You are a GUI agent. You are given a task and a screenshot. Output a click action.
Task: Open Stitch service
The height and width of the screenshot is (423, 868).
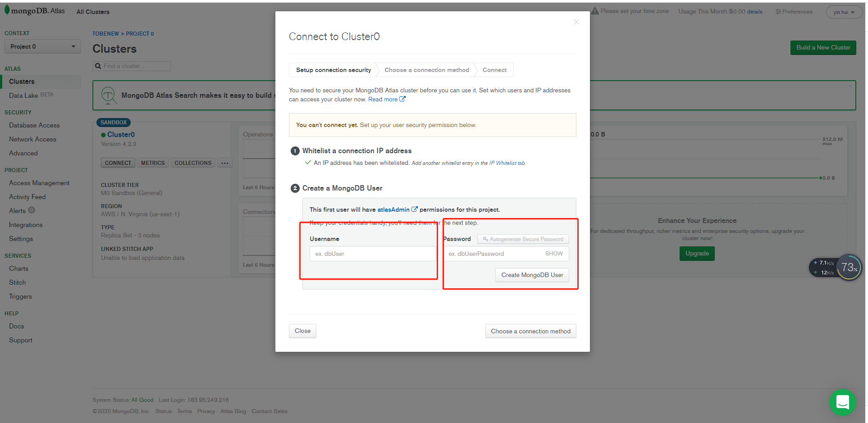pos(17,282)
